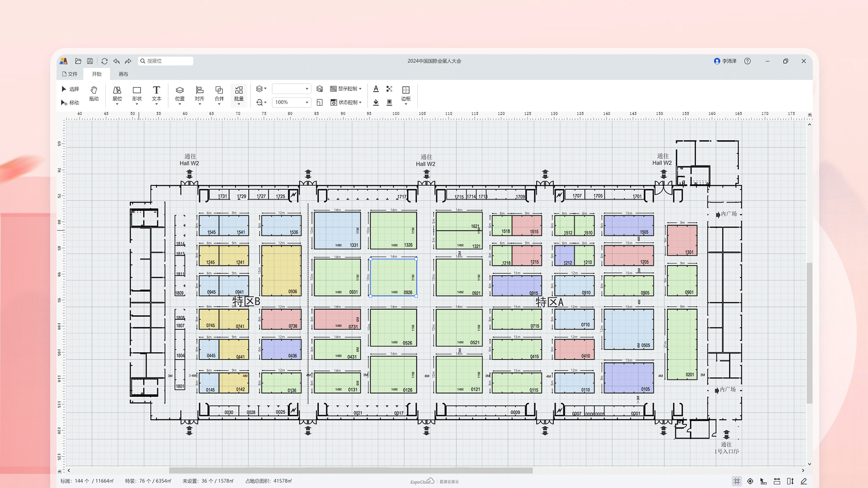Open the 文本 text tool dropdown

[x=156, y=95]
